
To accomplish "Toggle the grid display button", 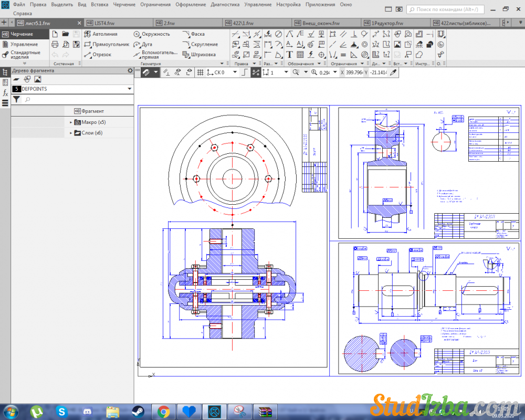I will point(200,72).
